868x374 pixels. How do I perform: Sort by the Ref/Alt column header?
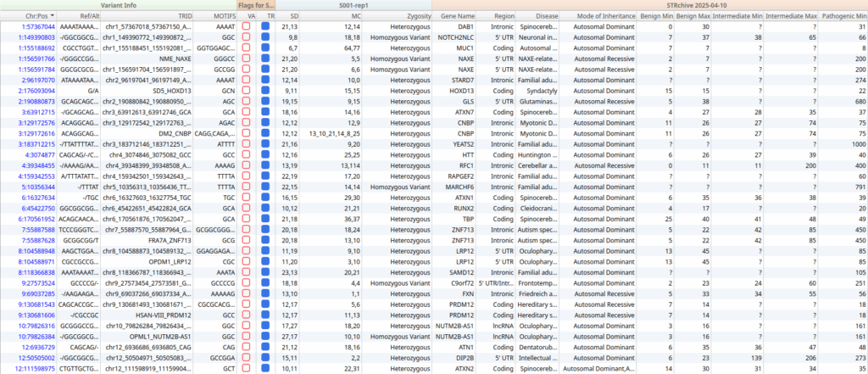click(80, 16)
